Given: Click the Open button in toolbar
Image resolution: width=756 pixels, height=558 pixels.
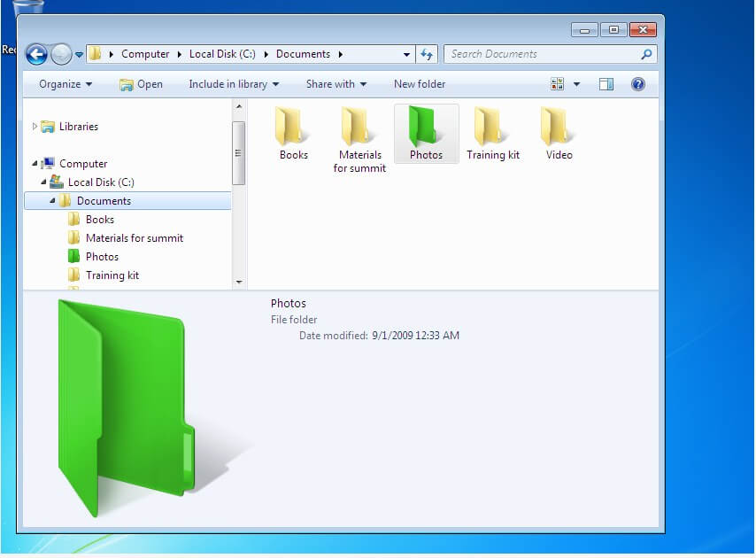Looking at the screenshot, I should (142, 84).
